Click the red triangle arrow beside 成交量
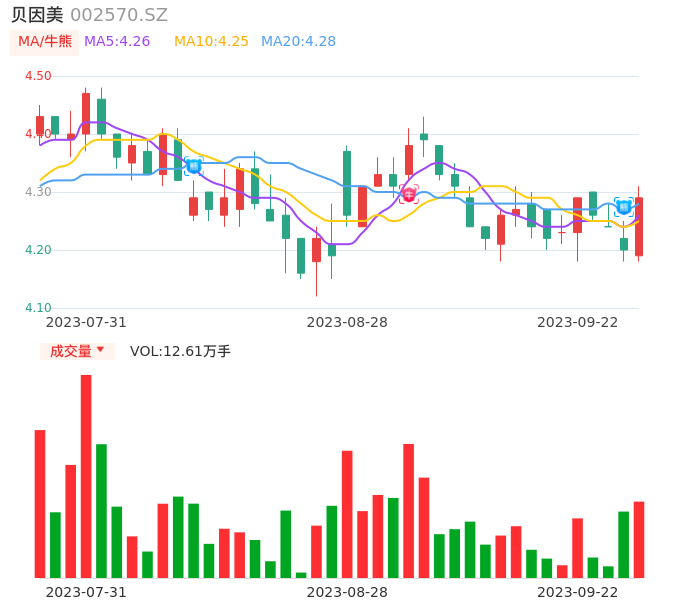Image resolution: width=686 pixels, height=606 pixels. [x=100, y=350]
